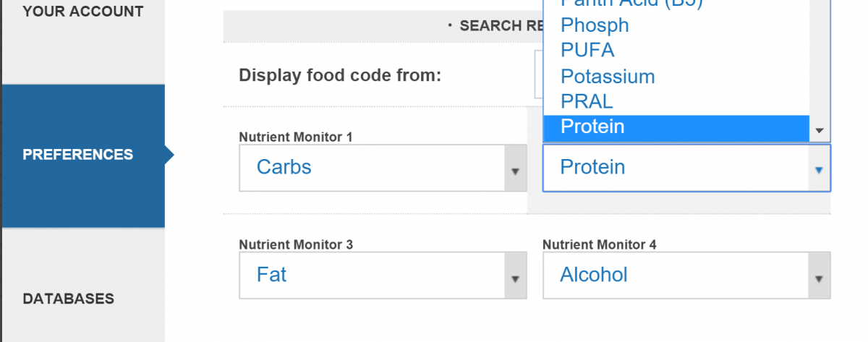Screen dimensions: 868x342
Task: Select PUFA in the dropdown list
Action: click(587, 51)
